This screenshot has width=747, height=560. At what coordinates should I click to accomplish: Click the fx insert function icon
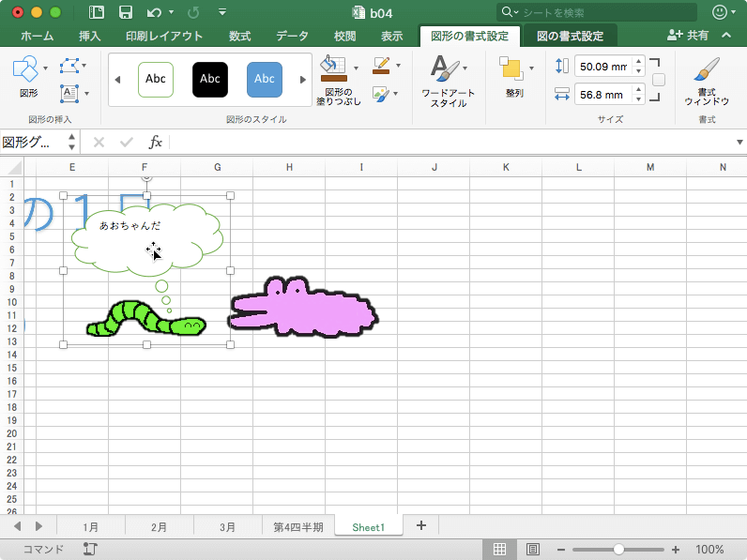(x=155, y=142)
